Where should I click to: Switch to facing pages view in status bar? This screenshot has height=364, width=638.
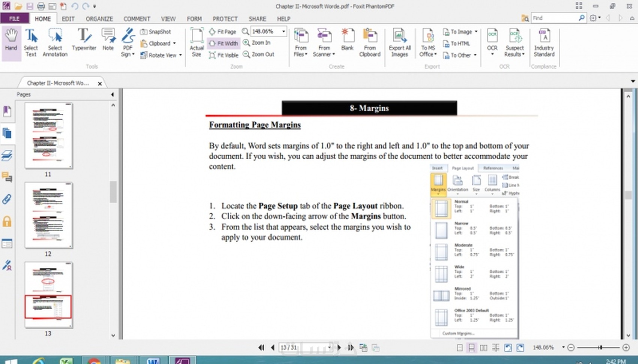(484, 348)
